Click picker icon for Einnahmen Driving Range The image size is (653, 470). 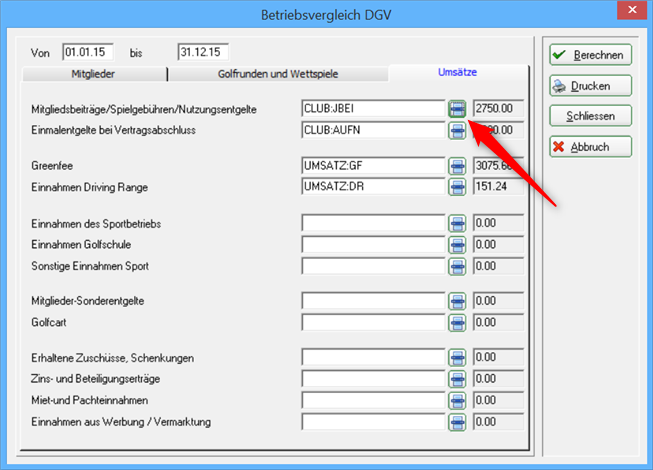(x=457, y=186)
